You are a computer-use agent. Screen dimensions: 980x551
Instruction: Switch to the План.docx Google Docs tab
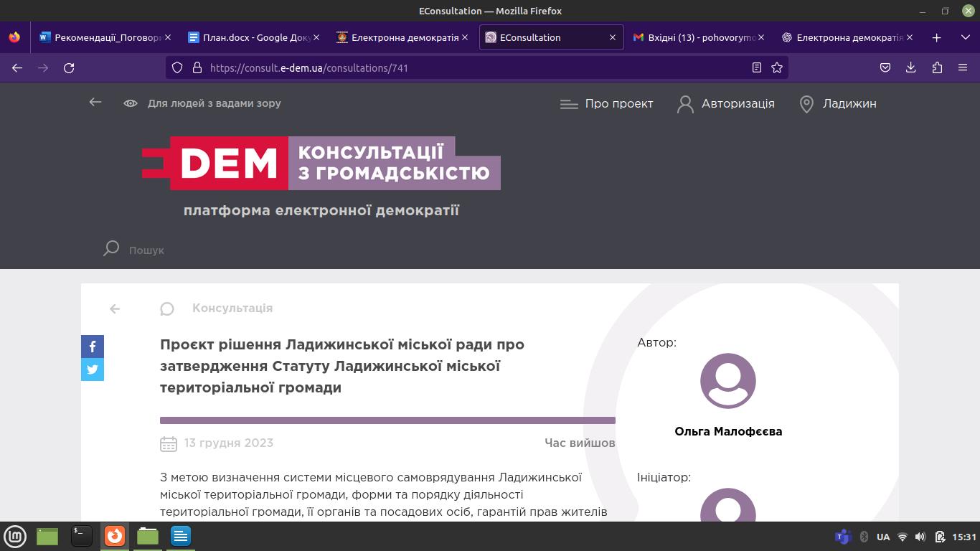[x=253, y=37]
